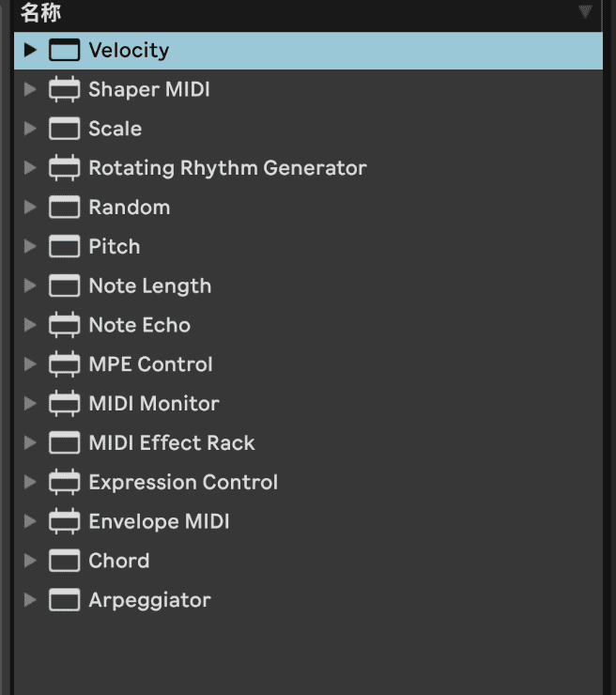Click the Rotating Rhythm Generator device icon
The image size is (616, 695).
click(x=64, y=168)
